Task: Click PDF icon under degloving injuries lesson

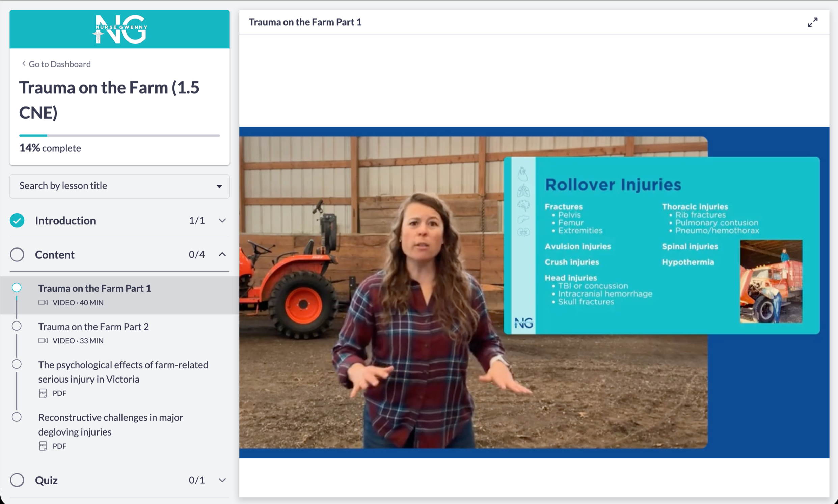Action: (43, 446)
